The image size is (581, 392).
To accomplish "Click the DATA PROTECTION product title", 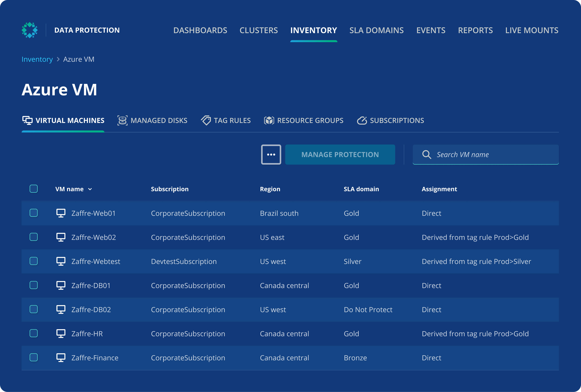I will 87,30.
